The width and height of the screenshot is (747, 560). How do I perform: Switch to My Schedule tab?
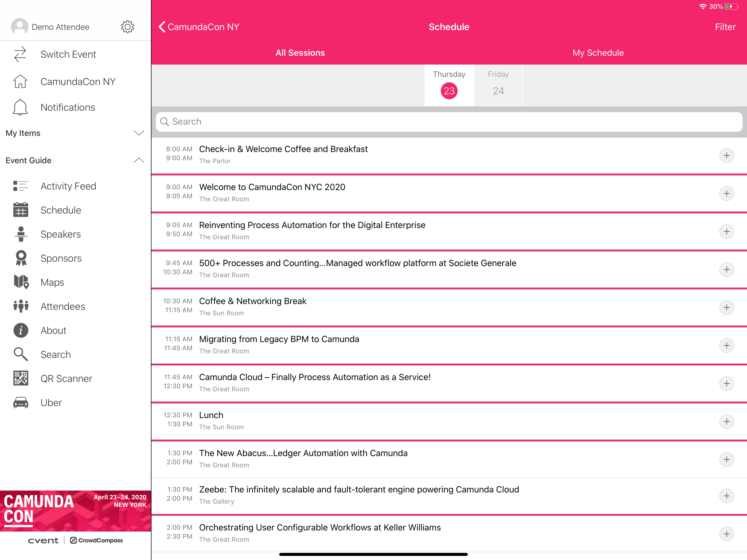598,53
